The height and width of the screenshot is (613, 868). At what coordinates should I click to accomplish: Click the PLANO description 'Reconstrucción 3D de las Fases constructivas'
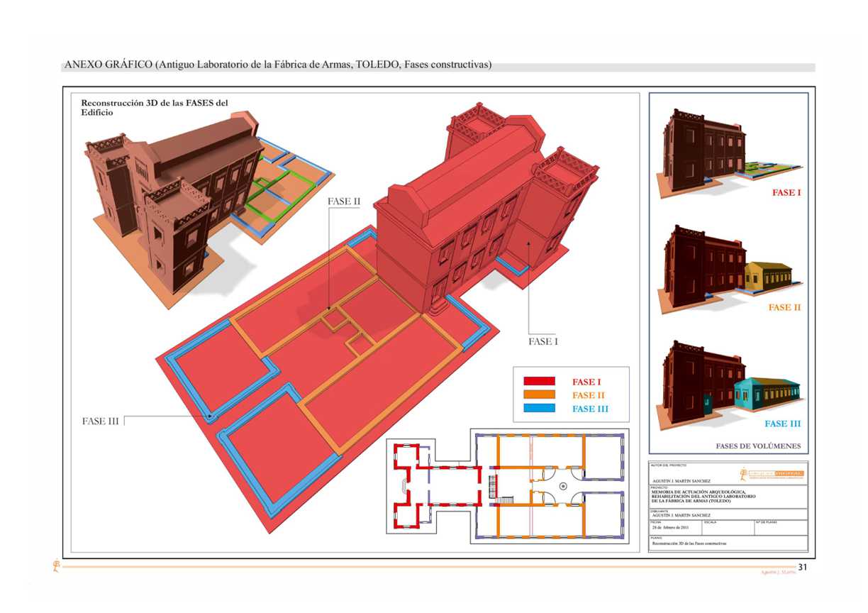tap(689, 543)
